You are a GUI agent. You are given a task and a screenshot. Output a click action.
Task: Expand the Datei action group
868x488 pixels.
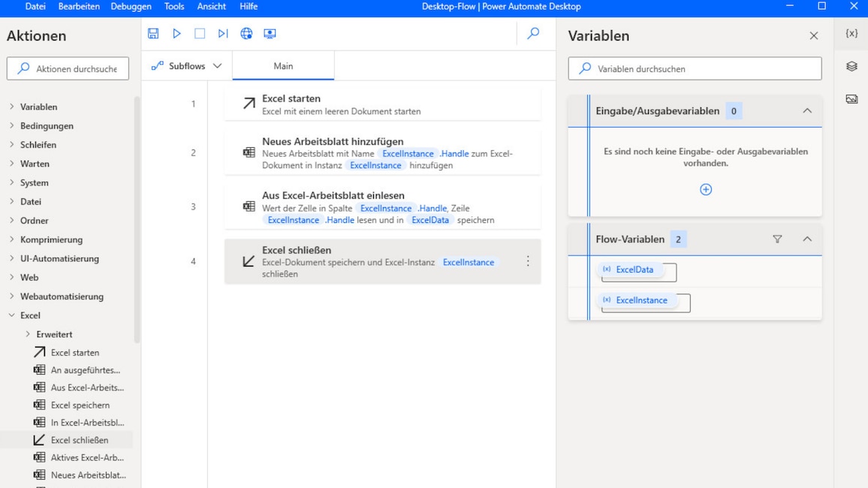[x=11, y=201]
